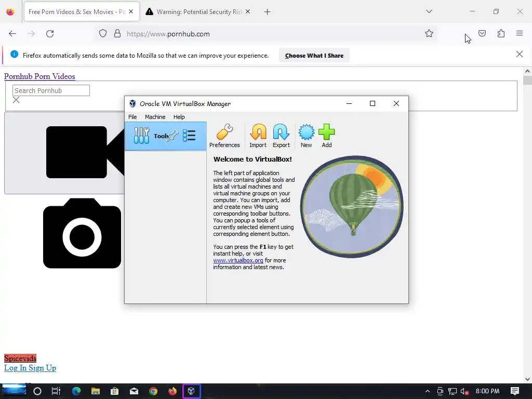This screenshot has height=399, width=532.
Task: Reload the current Firefox page
Action: tap(50, 34)
